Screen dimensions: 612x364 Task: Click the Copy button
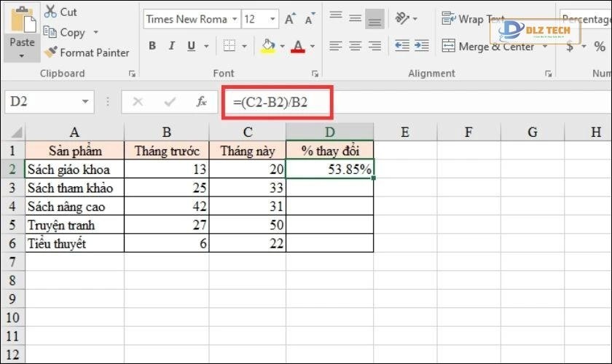pyautogui.click(x=64, y=32)
